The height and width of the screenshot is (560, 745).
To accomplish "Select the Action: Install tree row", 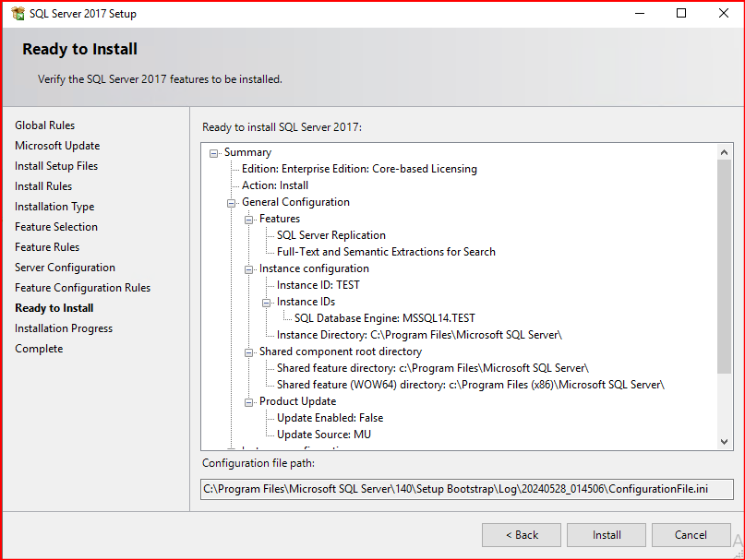I will click(x=275, y=185).
